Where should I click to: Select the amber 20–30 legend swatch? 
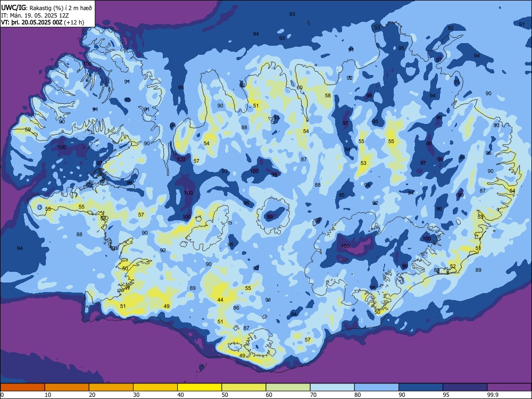click(x=111, y=387)
